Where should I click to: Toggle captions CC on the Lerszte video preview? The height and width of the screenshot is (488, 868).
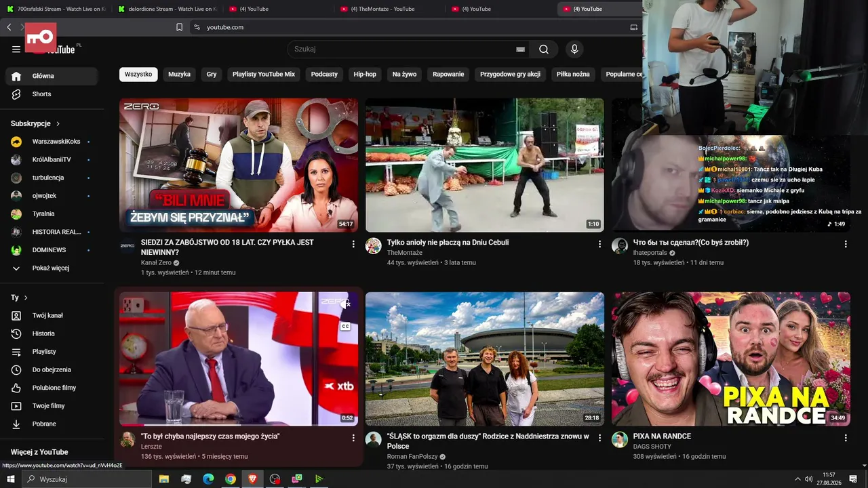point(345,326)
